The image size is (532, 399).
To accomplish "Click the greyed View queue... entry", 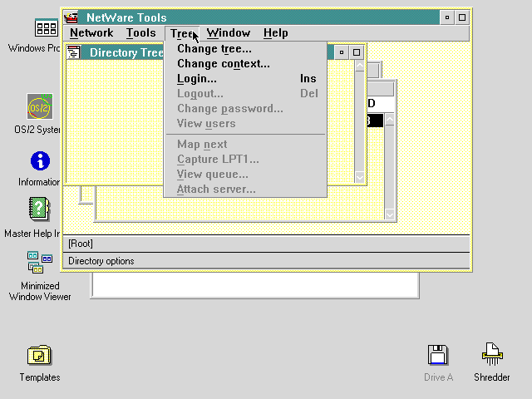I will coord(245,174).
